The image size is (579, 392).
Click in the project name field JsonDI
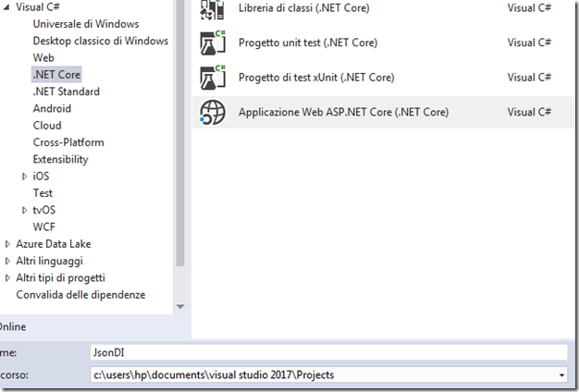coord(328,352)
